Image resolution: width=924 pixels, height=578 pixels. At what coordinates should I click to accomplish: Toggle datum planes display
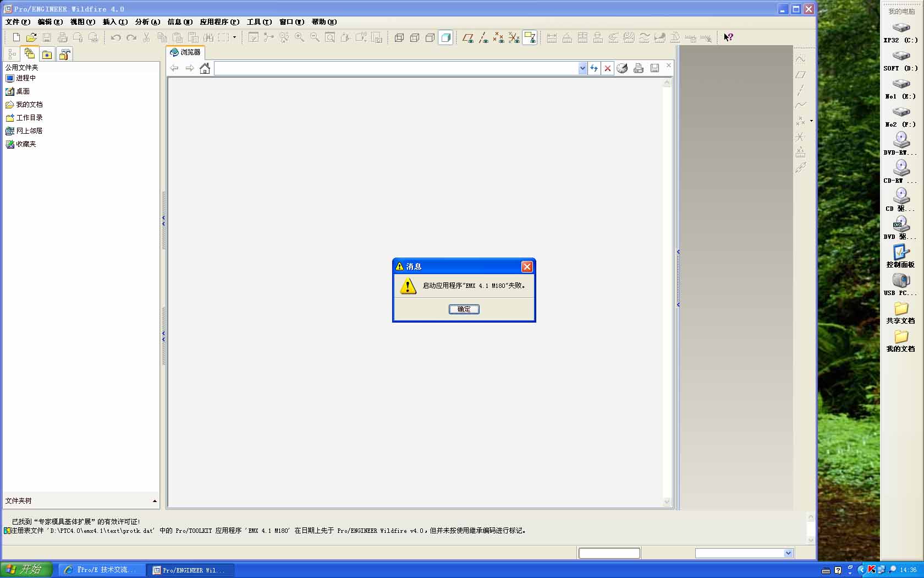pyautogui.click(x=468, y=37)
